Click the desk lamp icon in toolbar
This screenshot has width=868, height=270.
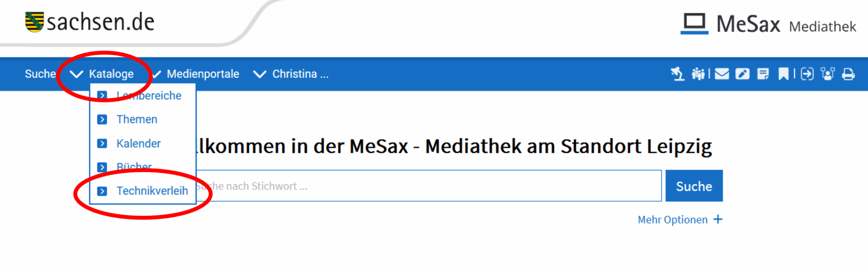677,74
